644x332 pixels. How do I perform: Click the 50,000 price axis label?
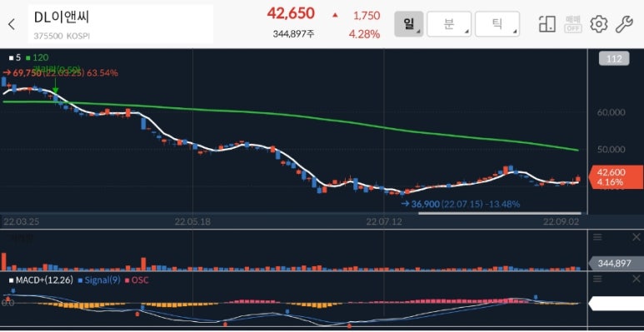pyautogui.click(x=612, y=150)
